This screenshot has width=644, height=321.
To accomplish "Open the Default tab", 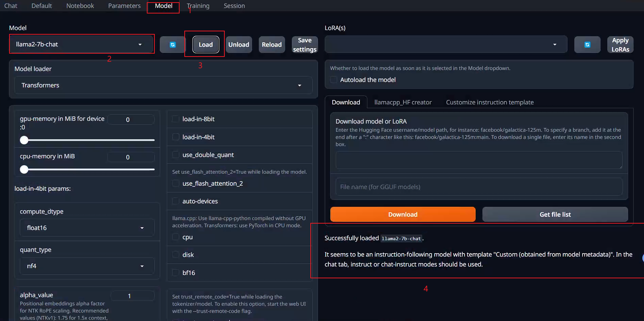I will tap(42, 6).
